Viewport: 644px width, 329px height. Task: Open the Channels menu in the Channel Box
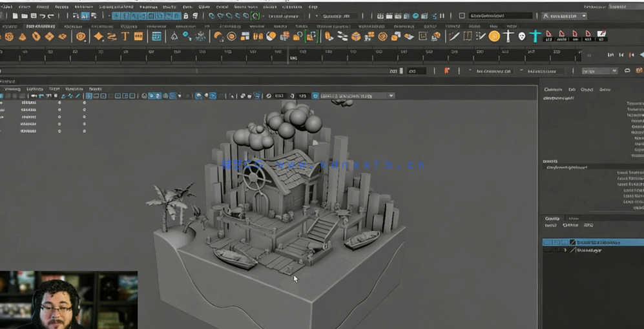tap(552, 90)
